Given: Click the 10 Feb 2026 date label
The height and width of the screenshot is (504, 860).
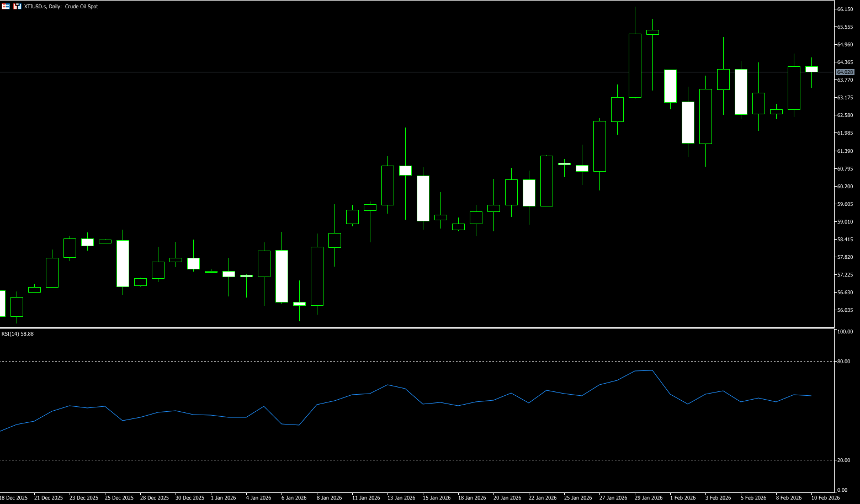Looking at the screenshot, I should coord(825,498).
